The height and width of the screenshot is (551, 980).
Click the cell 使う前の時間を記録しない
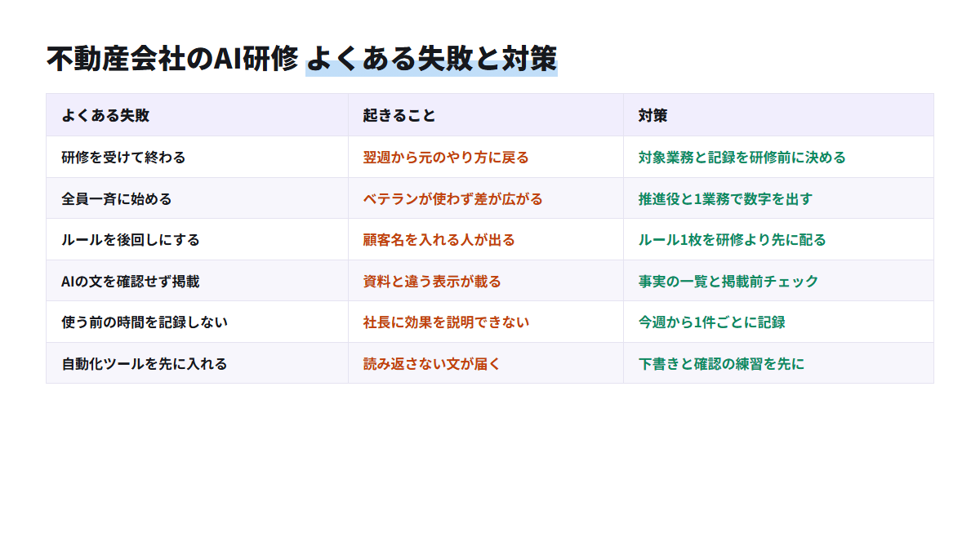[197, 322]
